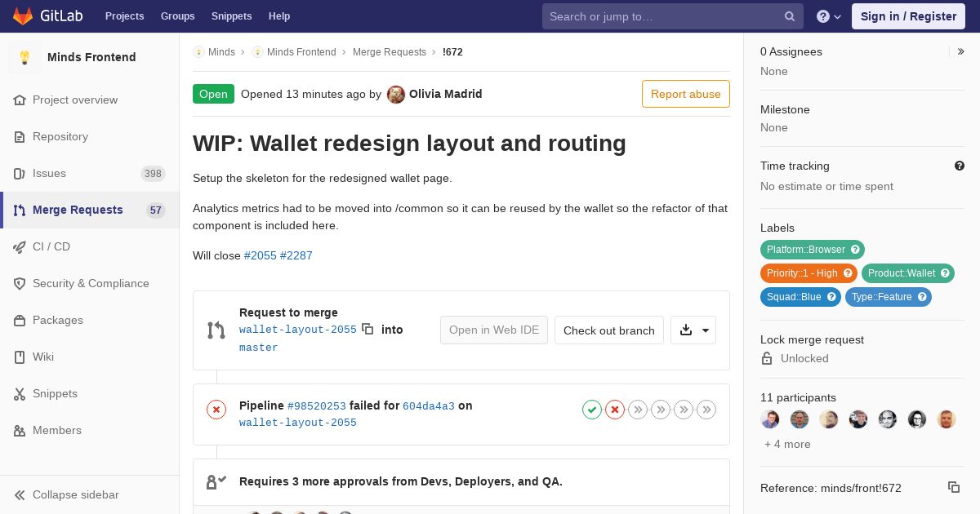Copy the source branch name icon
The height and width of the screenshot is (514, 980).
pos(367,329)
